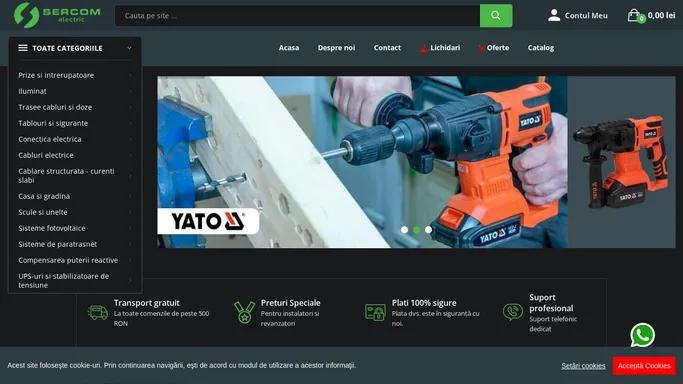Select the first carousel dot
The height and width of the screenshot is (384, 683).
[x=404, y=229]
